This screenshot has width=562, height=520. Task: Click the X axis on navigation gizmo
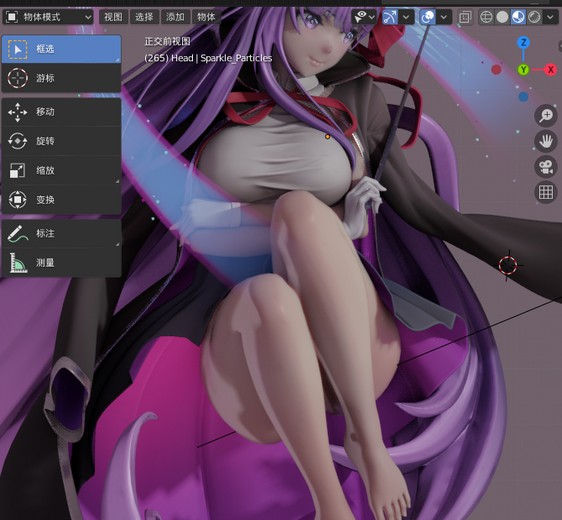550,70
